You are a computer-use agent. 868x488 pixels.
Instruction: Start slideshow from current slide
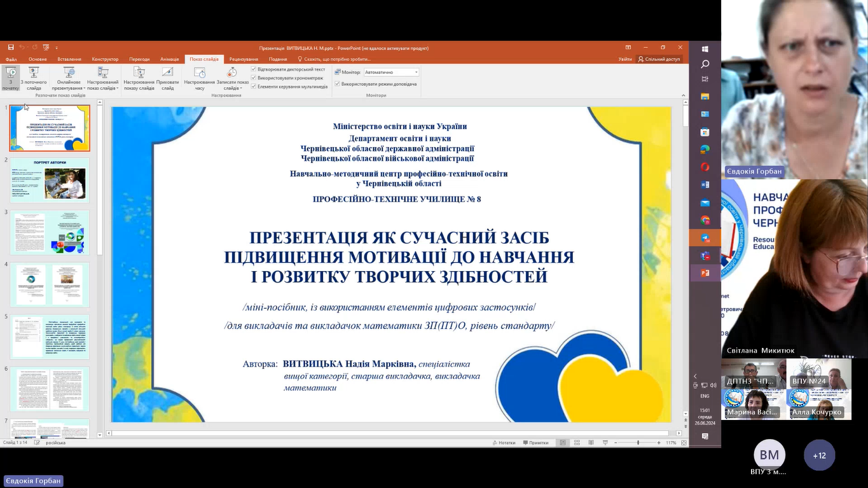34,78
